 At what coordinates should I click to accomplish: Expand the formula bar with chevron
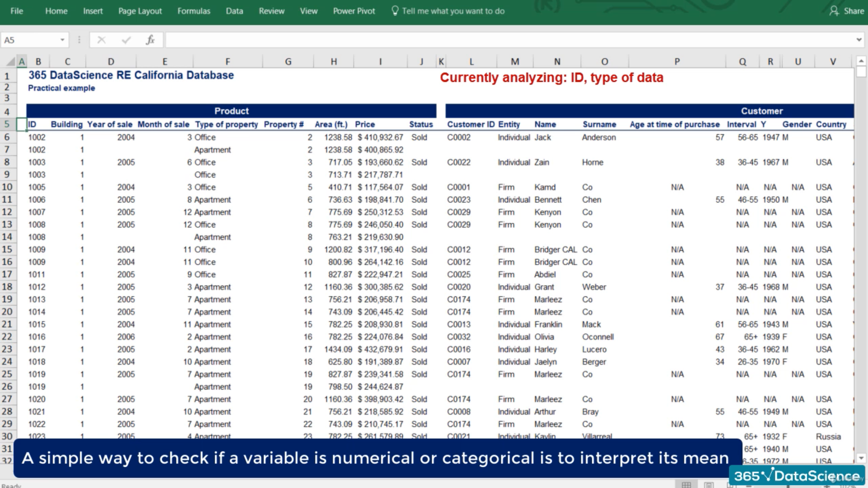[859, 40]
